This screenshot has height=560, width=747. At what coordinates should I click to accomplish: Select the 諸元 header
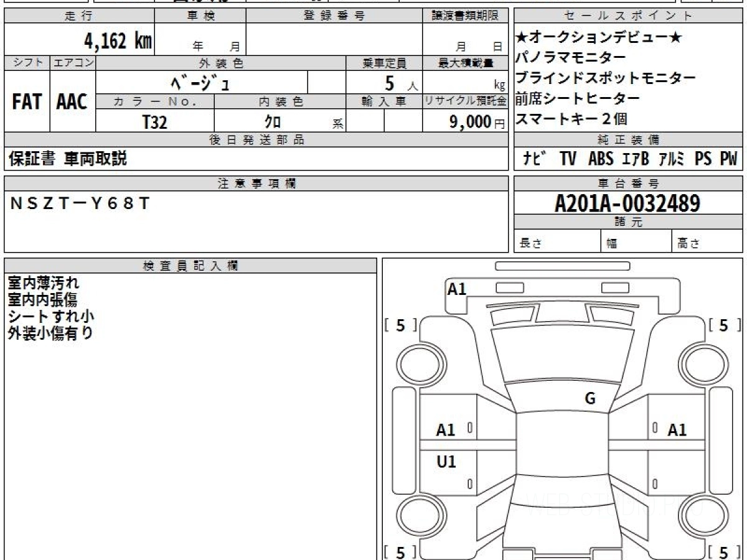pyautogui.click(x=628, y=222)
